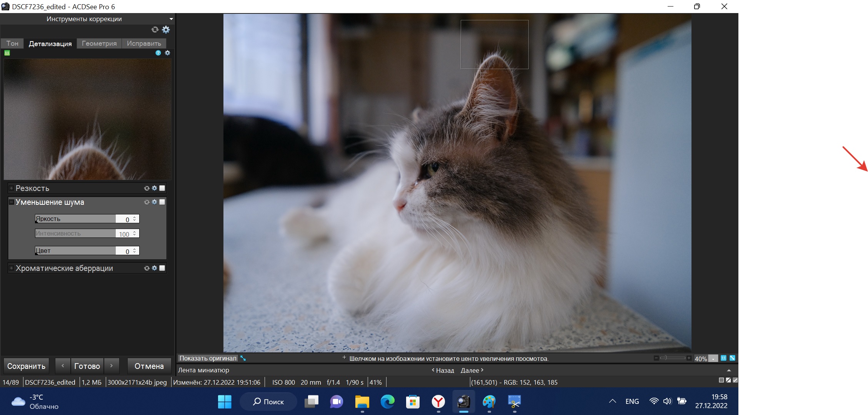This screenshot has height=415, width=868.
Task: Click the expand icon next to Показать оригинал
Action: pos(243,358)
